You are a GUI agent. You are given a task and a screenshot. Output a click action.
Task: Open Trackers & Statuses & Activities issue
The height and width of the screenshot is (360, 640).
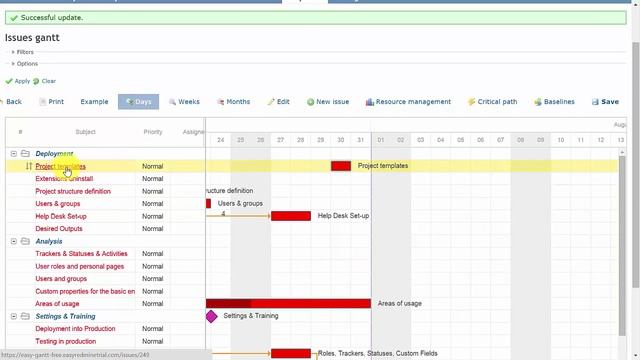pos(81,254)
